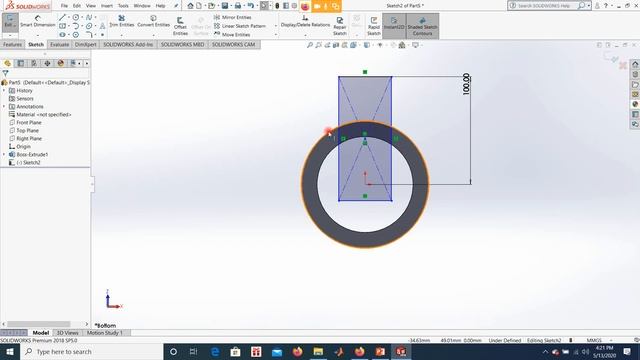Open the Windows Start menu
Screen dimensions: 640x360
coord(10,351)
